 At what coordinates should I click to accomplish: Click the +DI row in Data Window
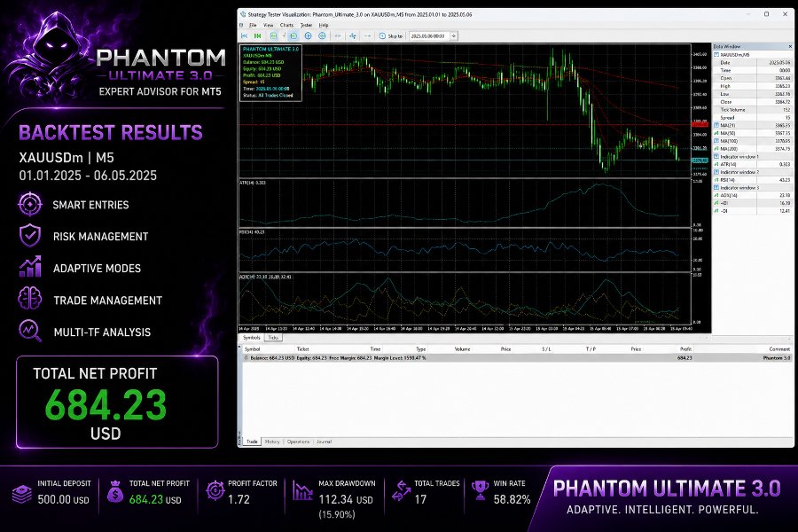752,203
